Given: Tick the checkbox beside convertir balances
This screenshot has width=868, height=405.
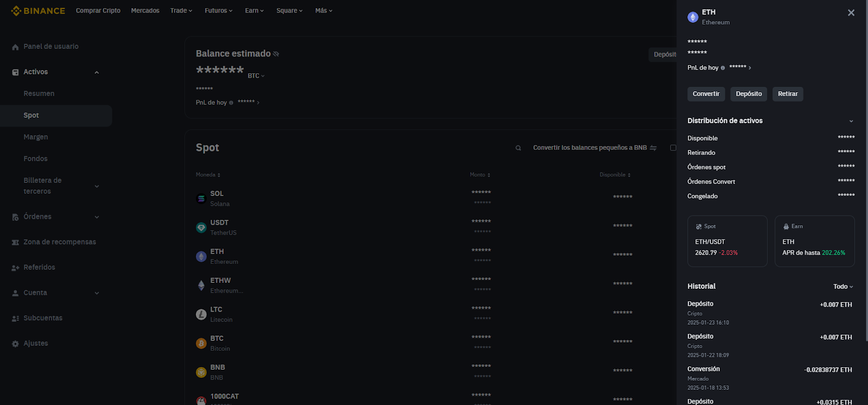Looking at the screenshot, I should click(673, 148).
